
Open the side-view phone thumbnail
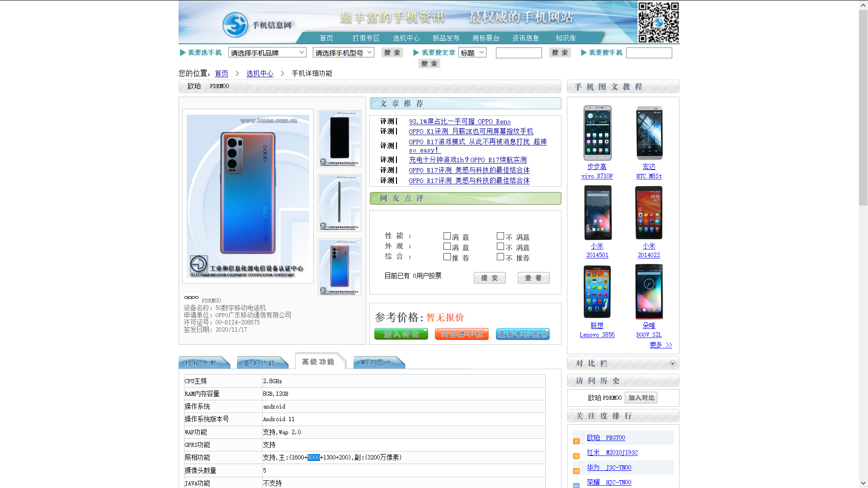click(340, 203)
